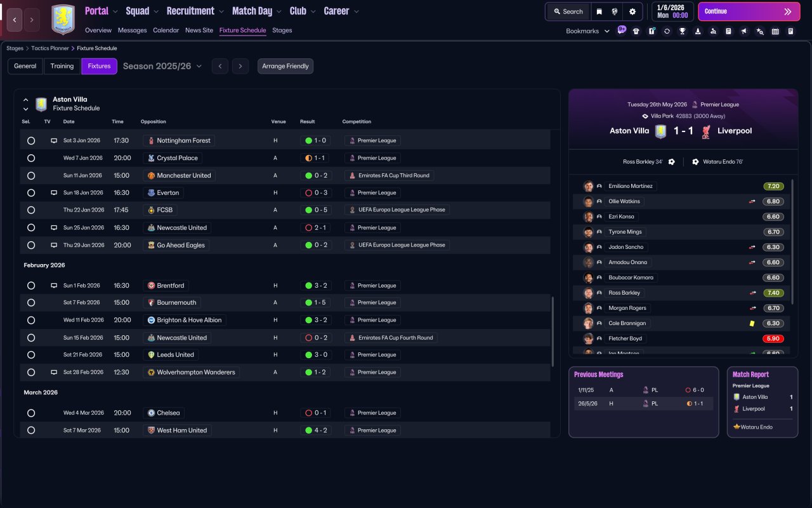This screenshot has height=508, width=812.
Task: Open the Training tab
Action: pyautogui.click(x=62, y=66)
